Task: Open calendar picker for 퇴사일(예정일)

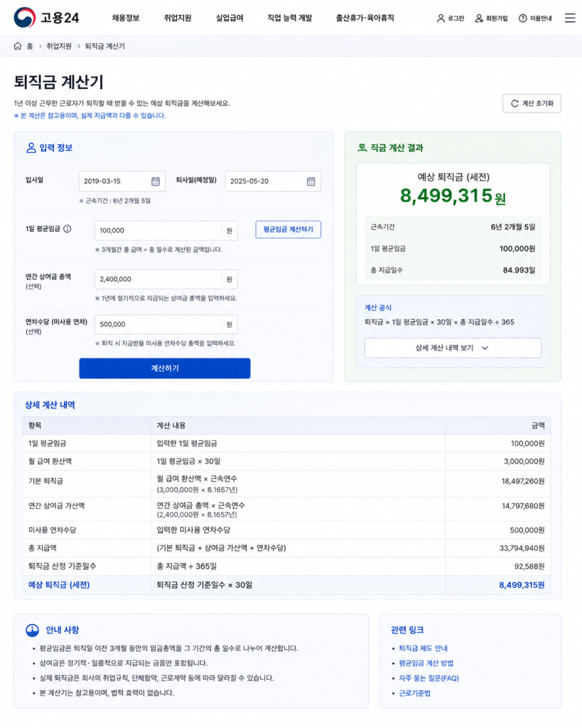Action: tap(311, 181)
